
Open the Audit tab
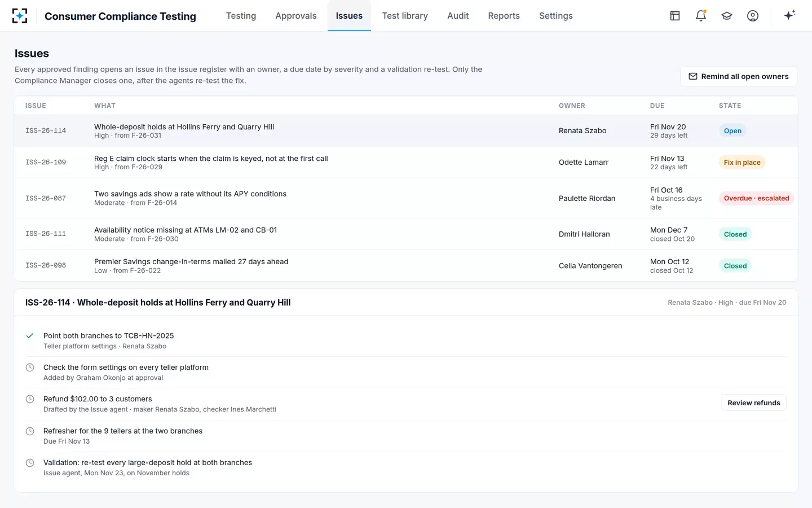[458, 16]
